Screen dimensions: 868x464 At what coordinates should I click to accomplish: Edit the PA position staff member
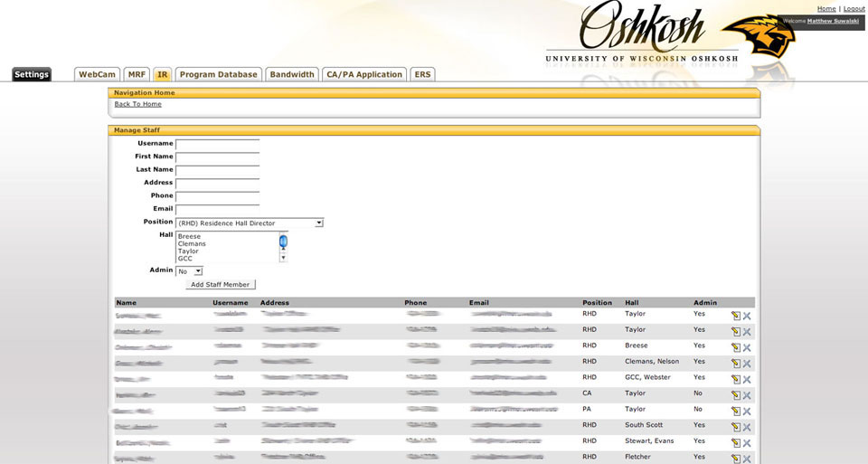point(735,411)
